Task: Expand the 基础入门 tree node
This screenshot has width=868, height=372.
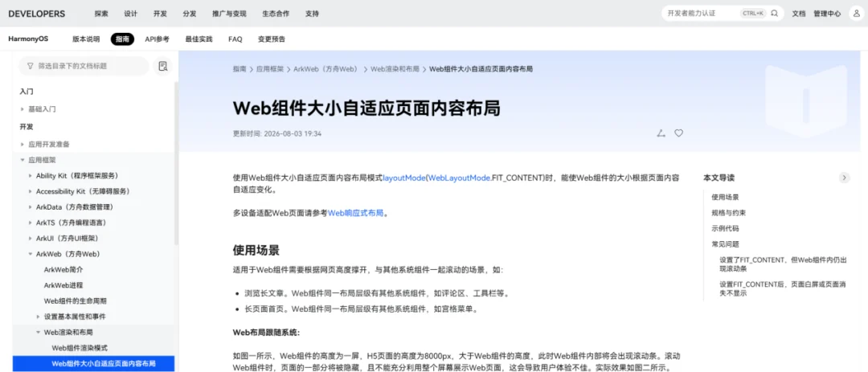Action: pos(23,109)
